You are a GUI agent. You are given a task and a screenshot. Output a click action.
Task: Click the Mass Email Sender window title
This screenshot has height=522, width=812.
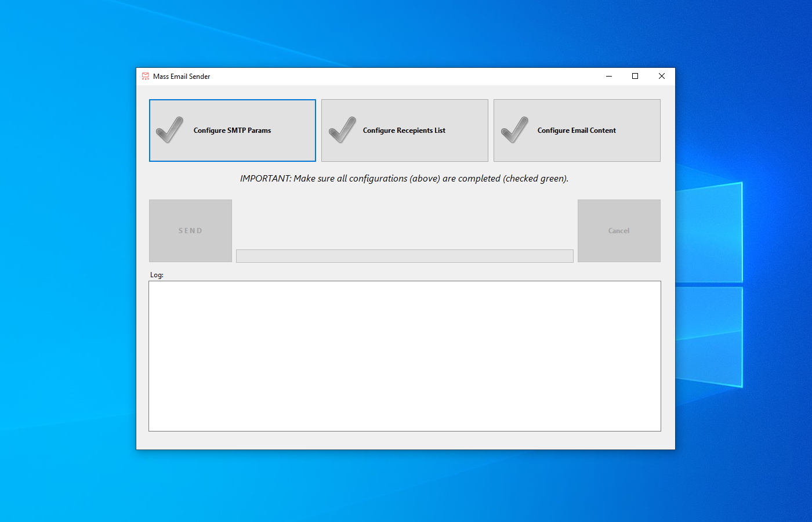coord(182,77)
